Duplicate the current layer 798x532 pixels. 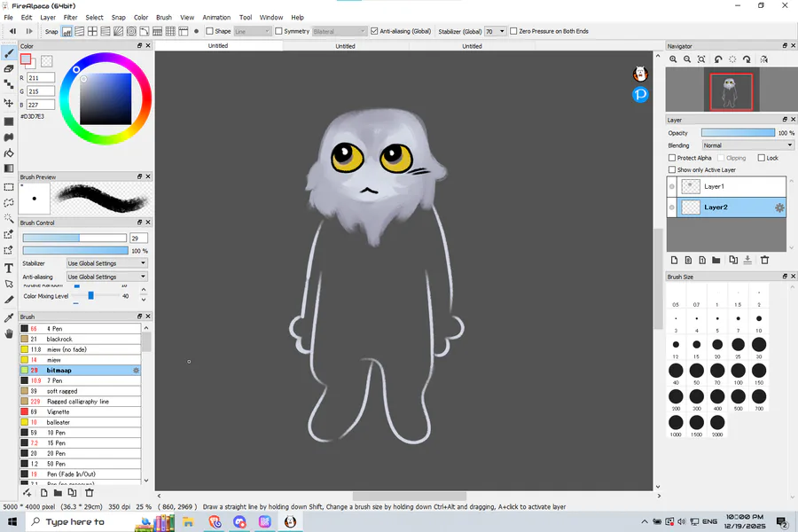[733, 260]
